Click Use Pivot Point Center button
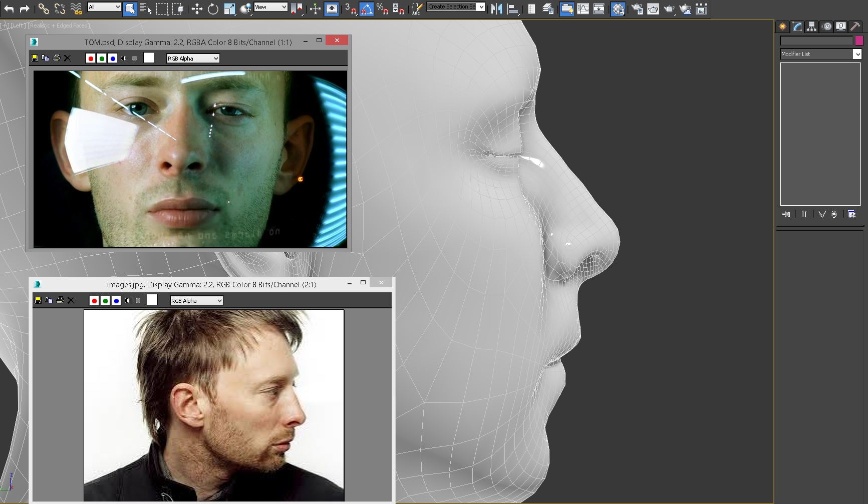This screenshot has height=504, width=868. click(297, 9)
